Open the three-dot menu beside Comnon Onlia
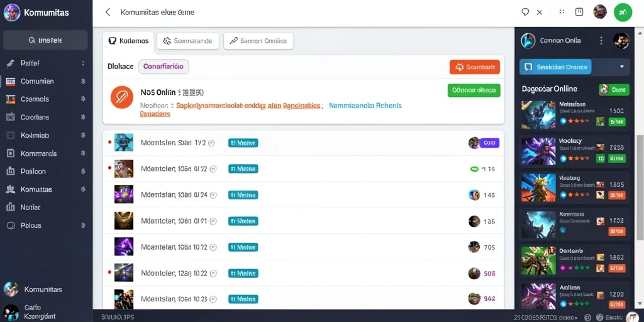The height and width of the screenshot is (322, 644). tap(601, 41)
